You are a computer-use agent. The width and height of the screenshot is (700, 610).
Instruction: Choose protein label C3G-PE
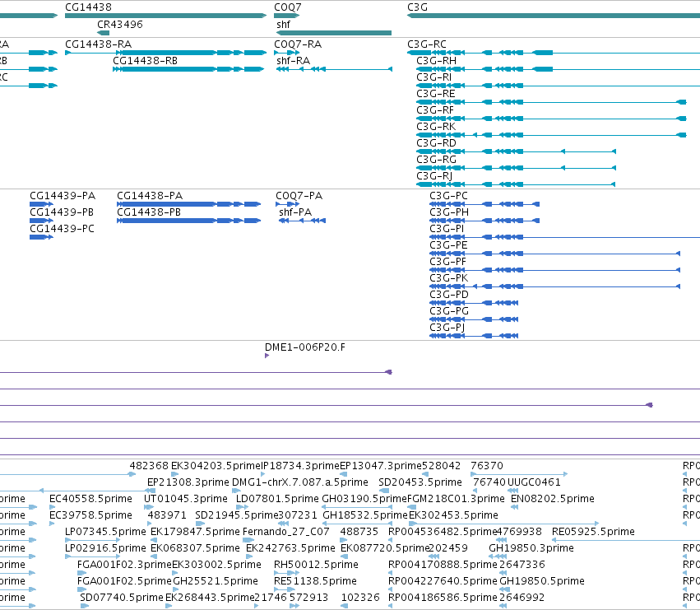tap(448, 244)
